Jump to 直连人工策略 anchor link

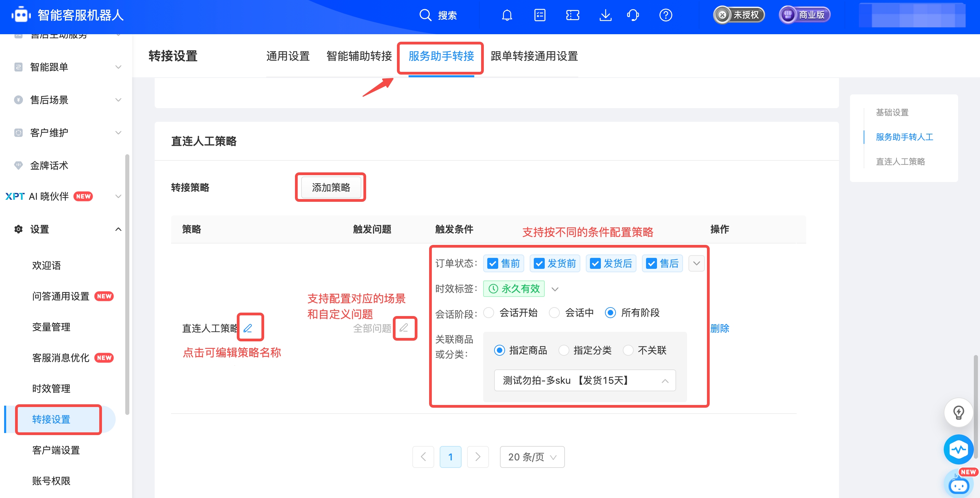tap(901, 161)
